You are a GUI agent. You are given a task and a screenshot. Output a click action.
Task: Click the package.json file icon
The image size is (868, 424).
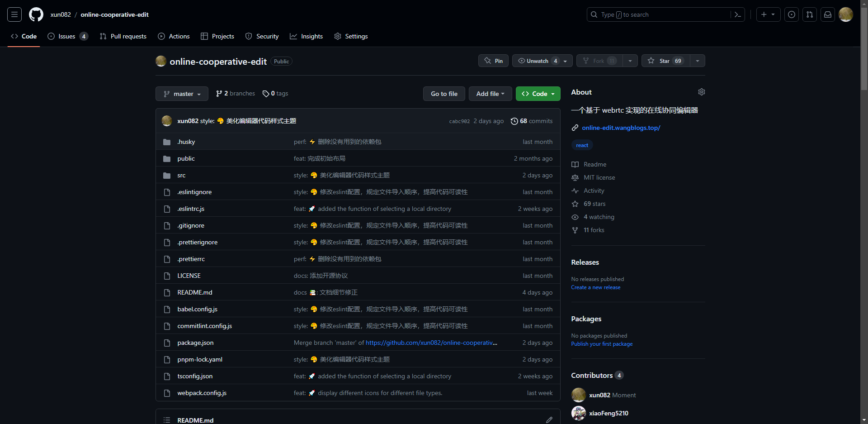coord(167,343)
